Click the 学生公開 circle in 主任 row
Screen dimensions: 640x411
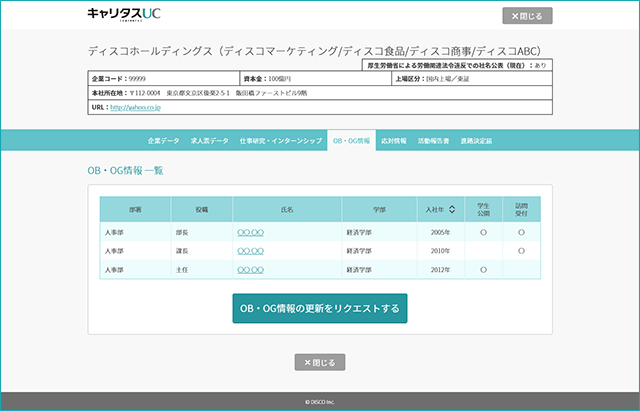484,270
